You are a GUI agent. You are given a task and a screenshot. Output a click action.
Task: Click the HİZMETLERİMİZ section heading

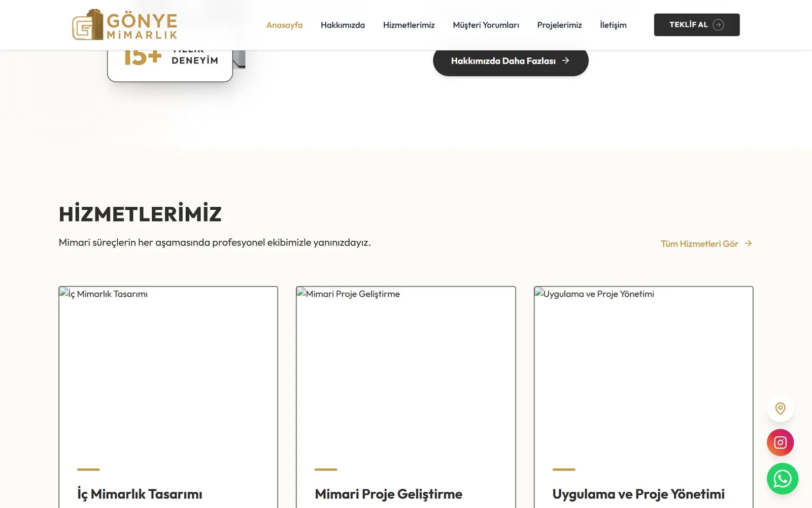pos(140,214)
